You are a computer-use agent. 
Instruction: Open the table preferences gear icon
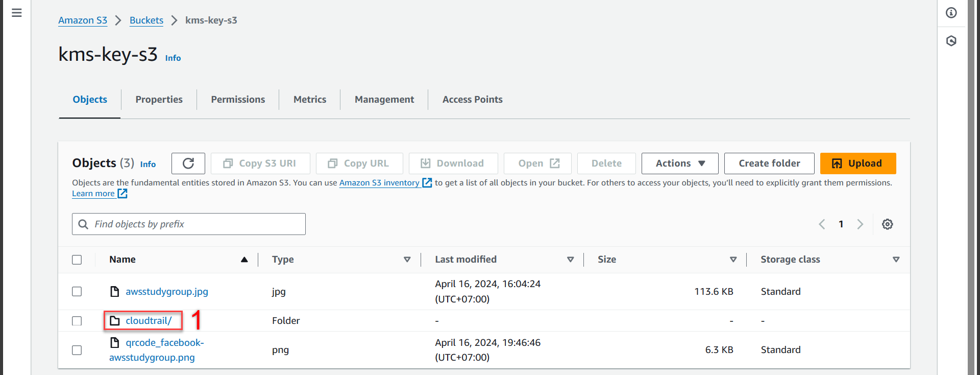[x=887, y=224]
